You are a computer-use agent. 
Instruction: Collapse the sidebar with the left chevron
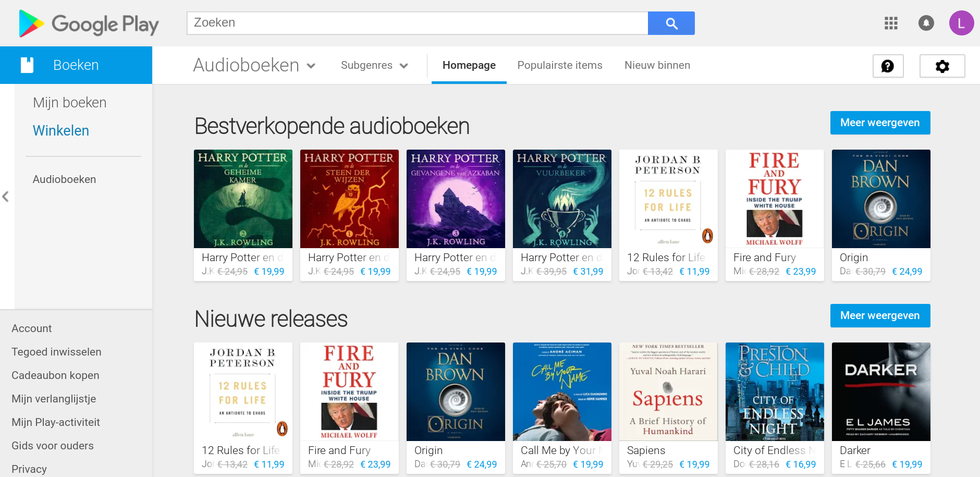6,197
